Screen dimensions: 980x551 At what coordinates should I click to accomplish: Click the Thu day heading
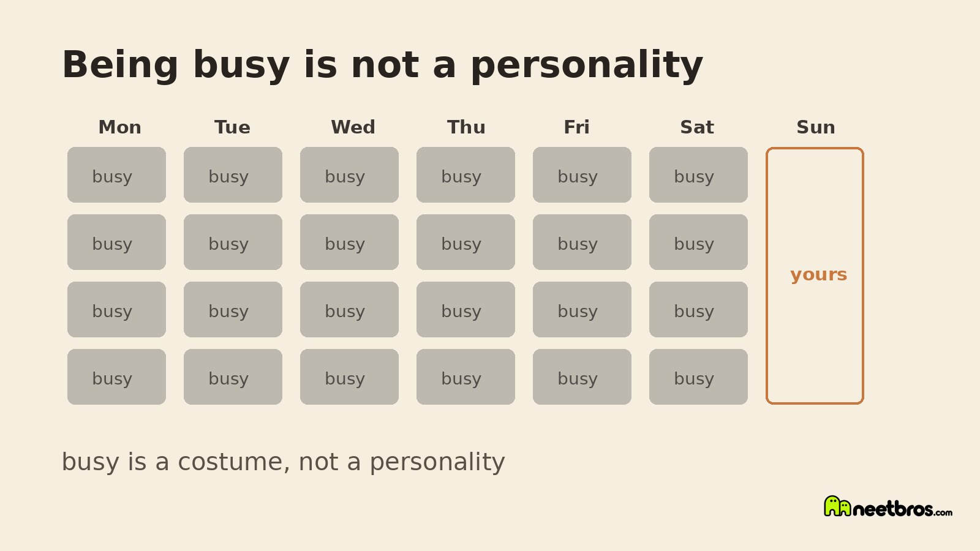pyautogui.click(x=466, y=127)
